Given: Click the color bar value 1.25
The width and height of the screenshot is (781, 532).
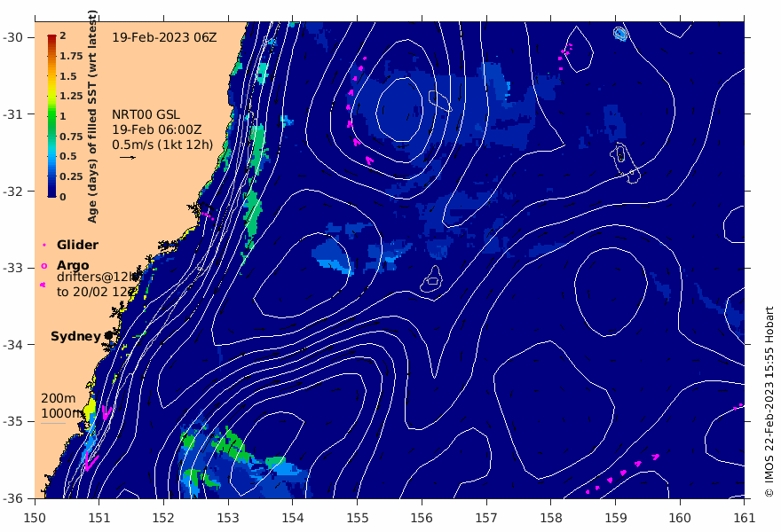Looking at the screenshot, I should point(71,96).
